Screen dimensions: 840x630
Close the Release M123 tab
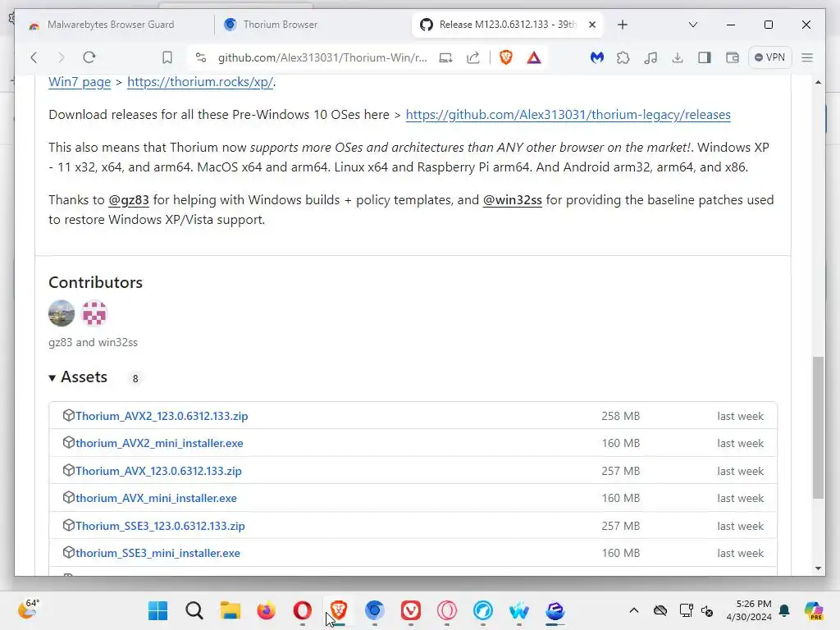(x=592, y=25)
